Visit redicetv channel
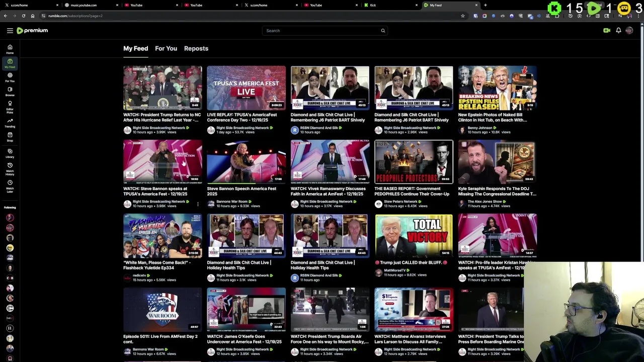Screen dimensions: 644x362 pos(139,276)
